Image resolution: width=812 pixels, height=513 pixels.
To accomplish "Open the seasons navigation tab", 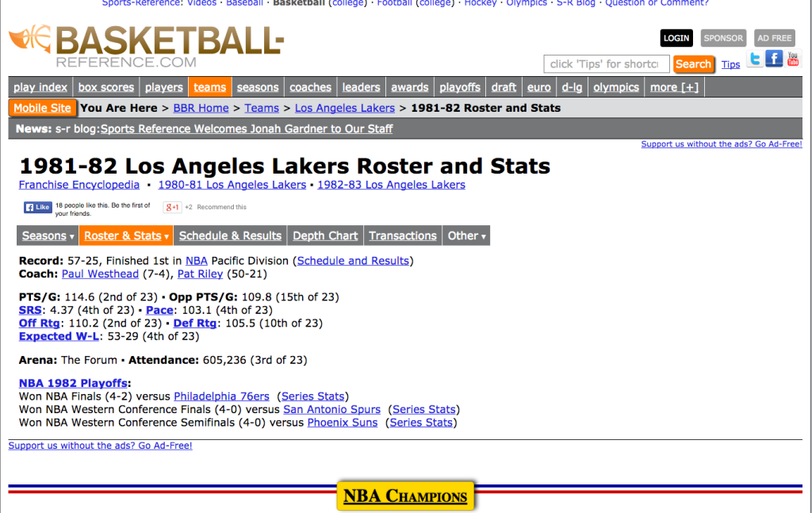I will (258, 87).
